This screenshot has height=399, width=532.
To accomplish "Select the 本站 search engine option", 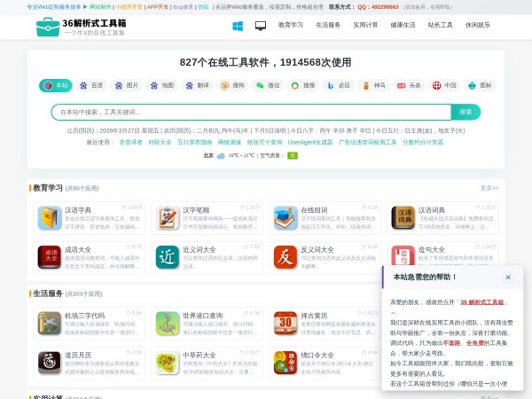I will (x=56, y=85).
